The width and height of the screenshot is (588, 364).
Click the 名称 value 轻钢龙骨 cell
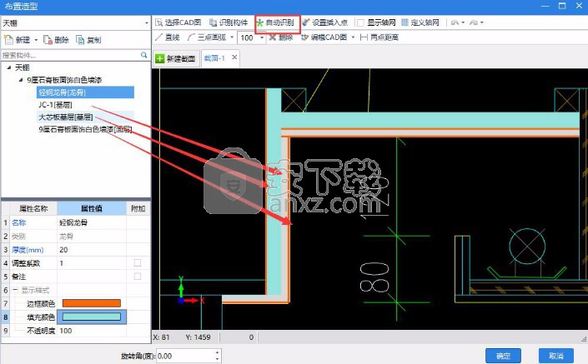tap(92, 223)
